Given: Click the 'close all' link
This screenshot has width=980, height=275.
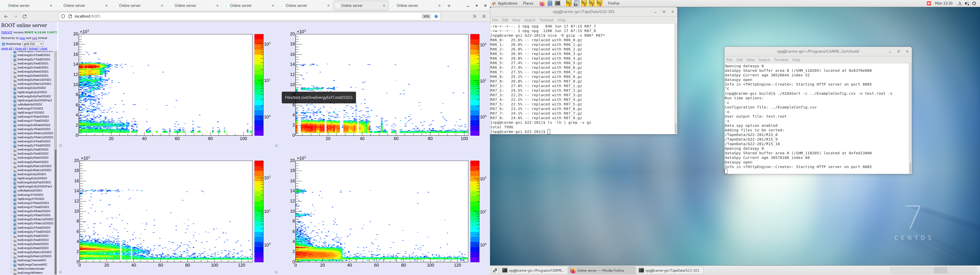Looking at the screenshot, I should 20,49.
